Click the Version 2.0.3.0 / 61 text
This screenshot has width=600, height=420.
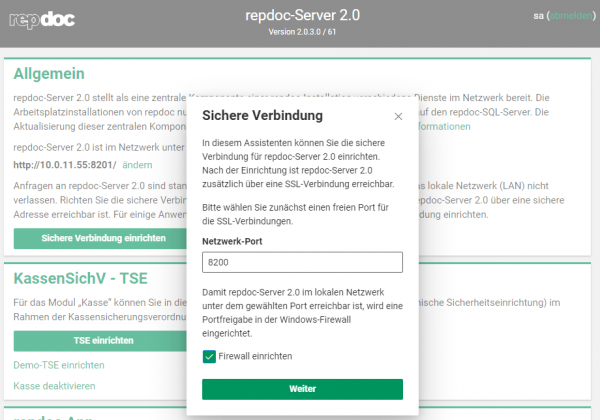pos(302,32)
